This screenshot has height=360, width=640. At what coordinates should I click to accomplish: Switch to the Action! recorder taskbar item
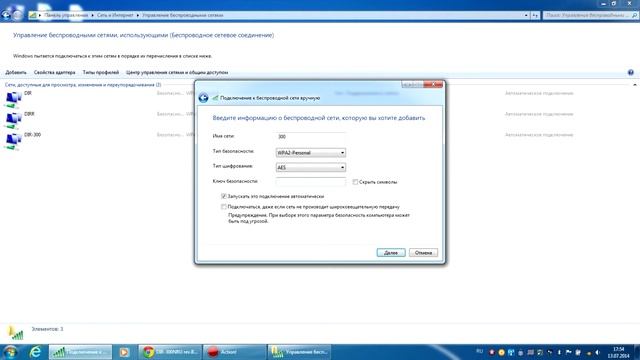(234, 352)
